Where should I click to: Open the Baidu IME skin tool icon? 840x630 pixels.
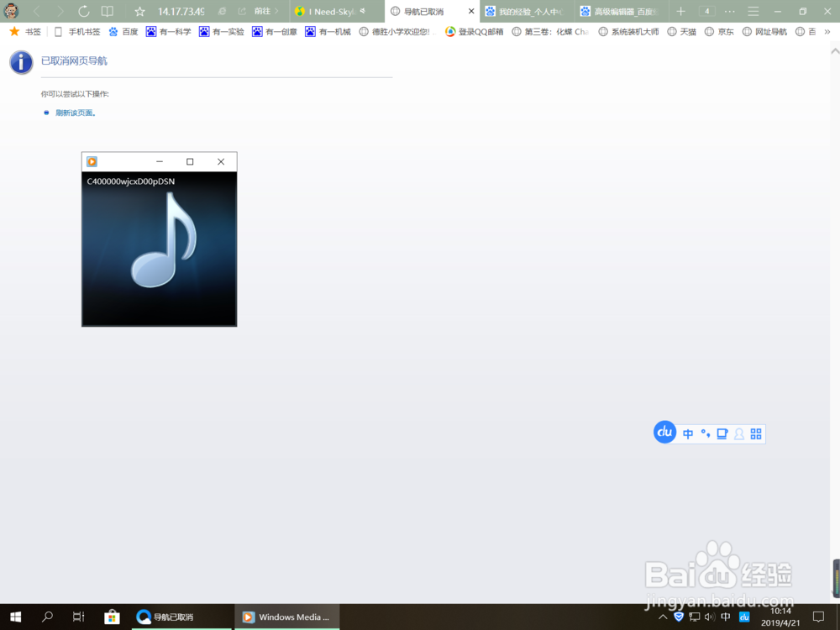[722, 433]
